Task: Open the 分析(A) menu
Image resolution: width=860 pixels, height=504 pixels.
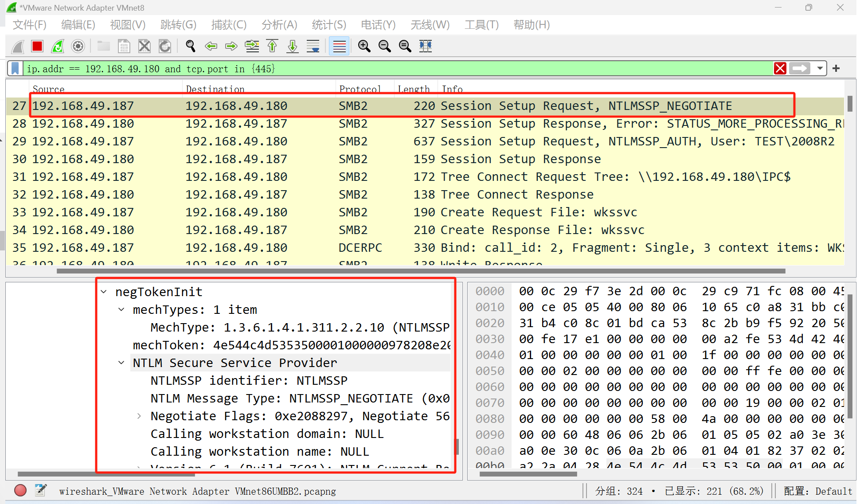Action: click(279, 25)
